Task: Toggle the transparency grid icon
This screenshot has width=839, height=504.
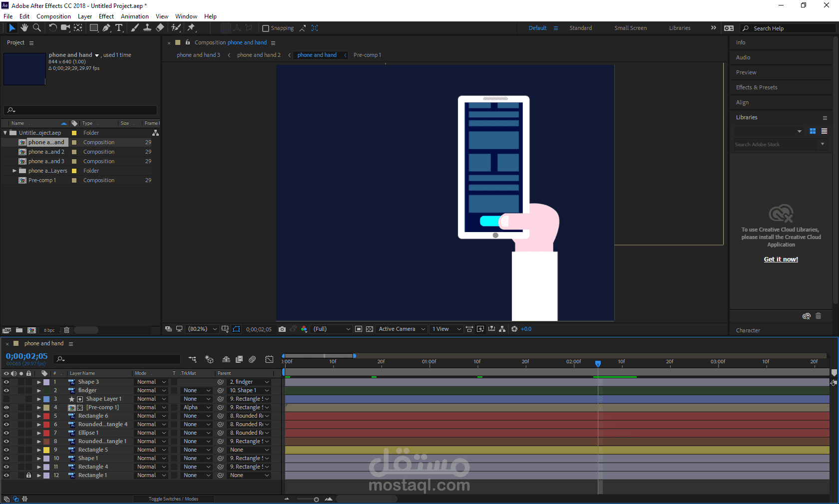Action: (x=370, y=329)
